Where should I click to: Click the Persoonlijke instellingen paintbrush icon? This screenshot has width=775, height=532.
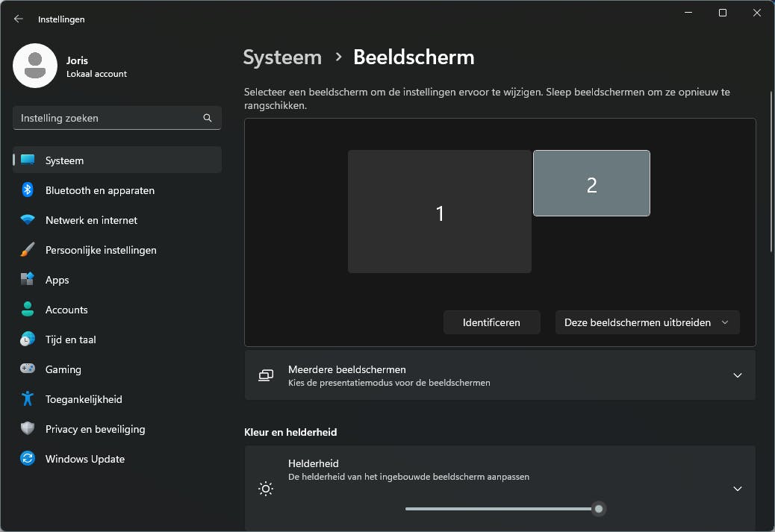click(x=28, y=250)
